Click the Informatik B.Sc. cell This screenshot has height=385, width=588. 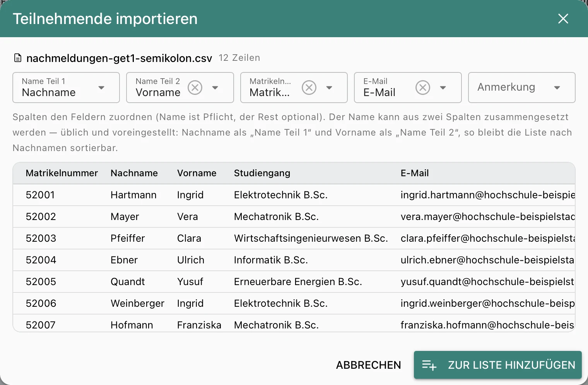(271, 260)
